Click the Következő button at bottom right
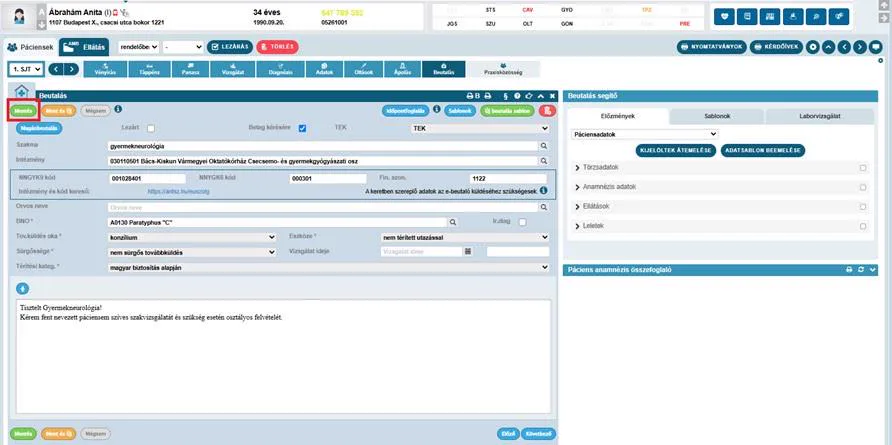The image size is (892, 445). click(538, 434)
